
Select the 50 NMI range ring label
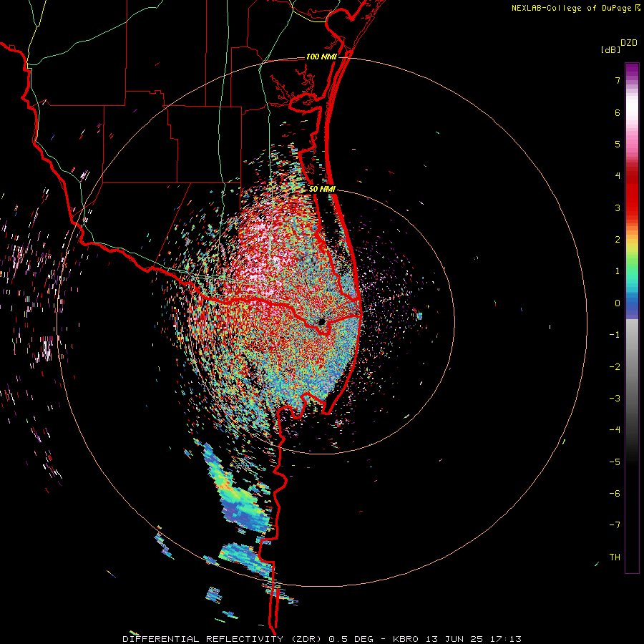tap(322, 190)
